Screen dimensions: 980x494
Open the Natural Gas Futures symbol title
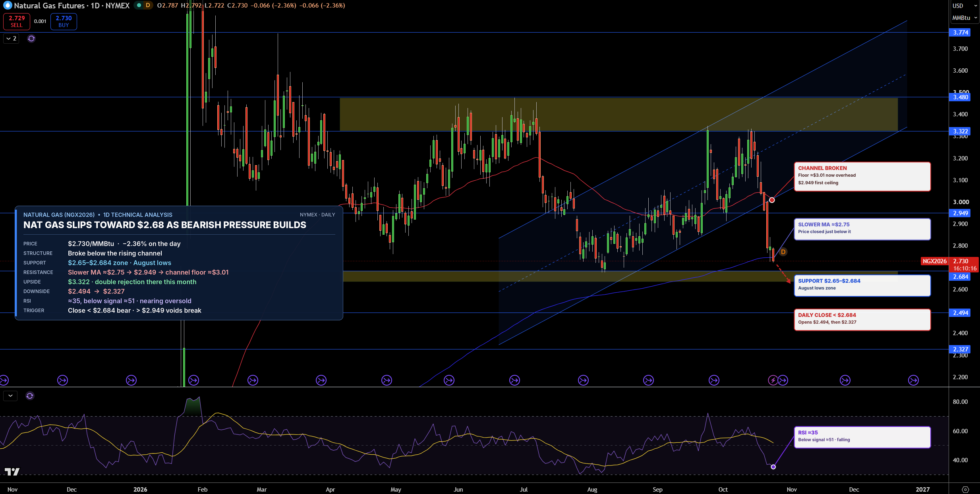[x=72, y=6]
